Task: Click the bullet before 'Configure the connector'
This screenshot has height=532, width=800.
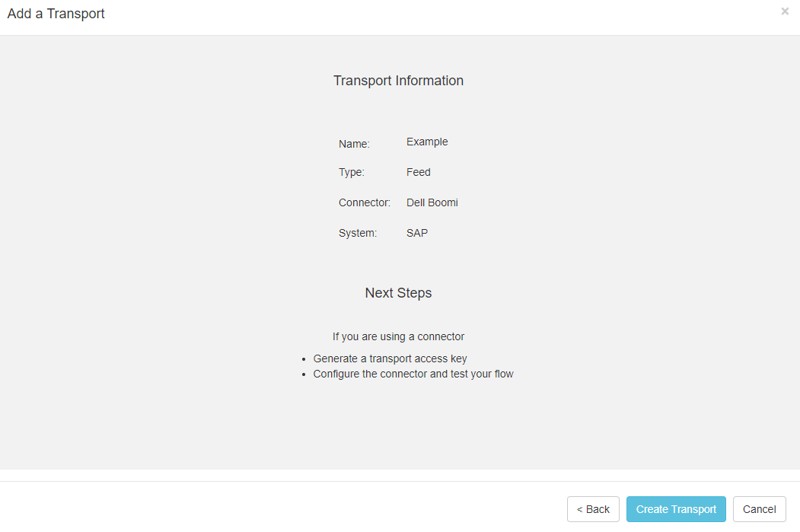Action: pos(305,374)
